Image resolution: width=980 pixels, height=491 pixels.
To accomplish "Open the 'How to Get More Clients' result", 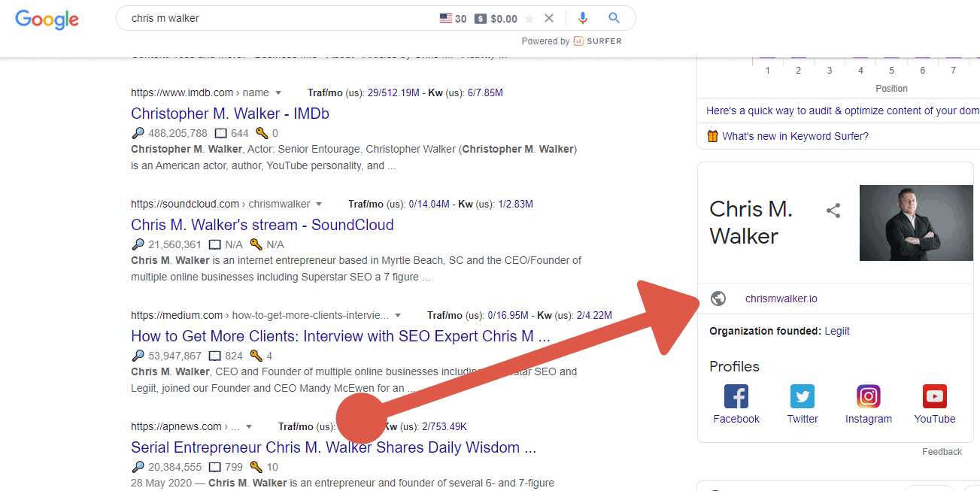I will pyautogui.click(x=341, y=336).
